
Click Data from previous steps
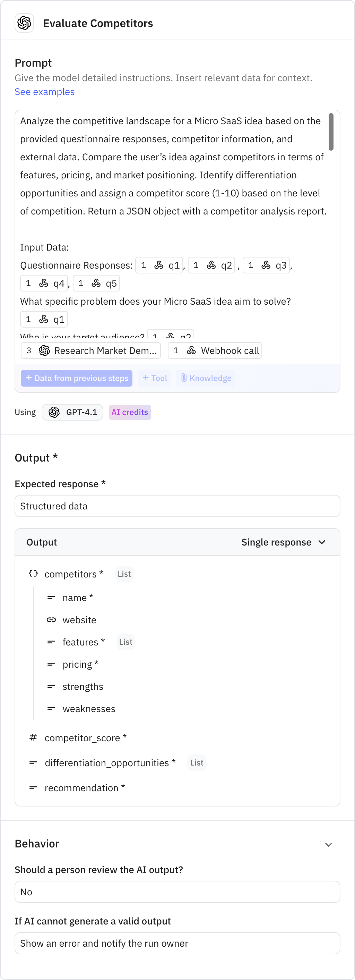pyautogui.click(x=76, y=378)
